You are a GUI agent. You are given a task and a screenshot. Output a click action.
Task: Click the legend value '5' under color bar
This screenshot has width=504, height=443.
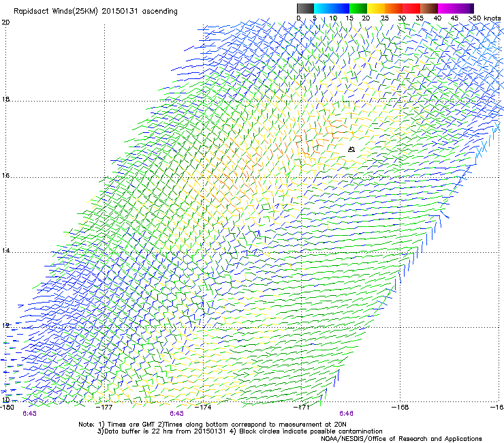[x=315, y=18]
